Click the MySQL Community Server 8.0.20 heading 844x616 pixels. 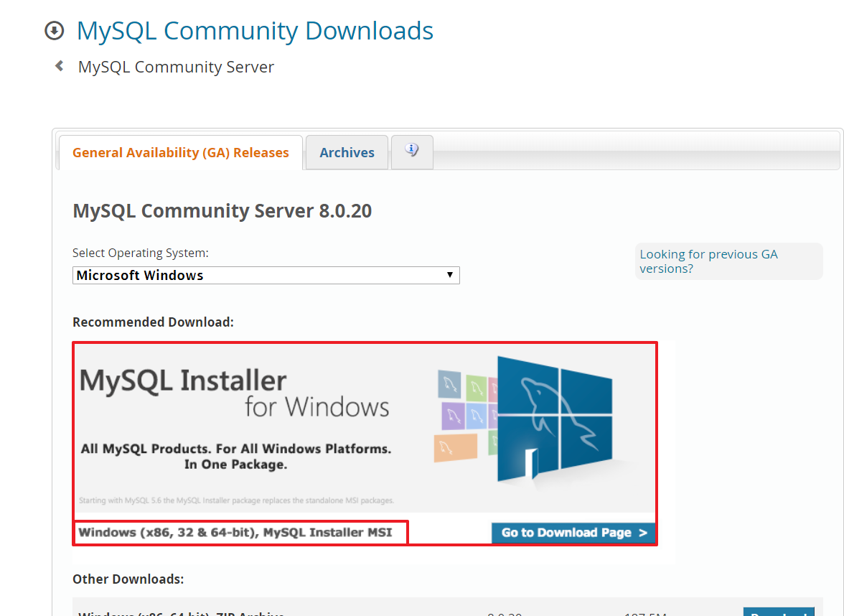[x=222, y=211]
